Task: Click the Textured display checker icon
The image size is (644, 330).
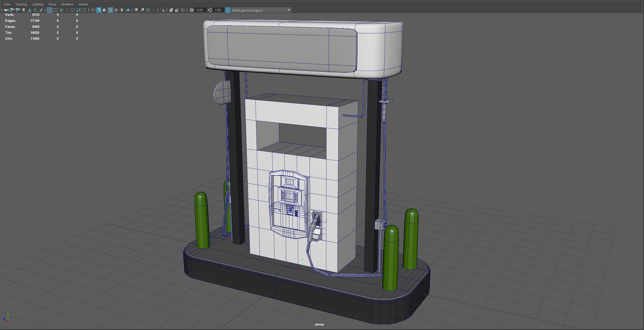Action: pyautogui.click(x=116, y=10)
